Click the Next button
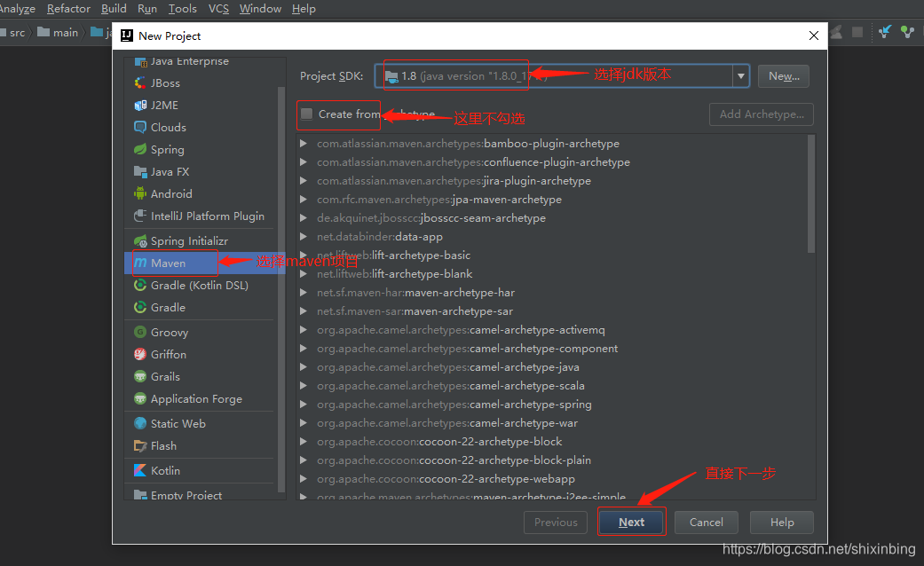Screen dimensions: 924x566 pyautogui.click(x=631, y=522)
